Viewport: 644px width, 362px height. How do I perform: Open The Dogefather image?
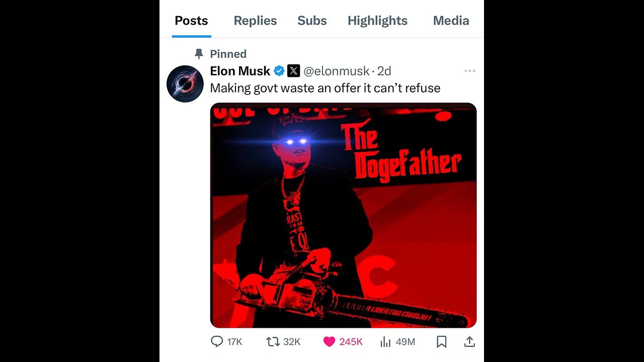coord(343,215)
